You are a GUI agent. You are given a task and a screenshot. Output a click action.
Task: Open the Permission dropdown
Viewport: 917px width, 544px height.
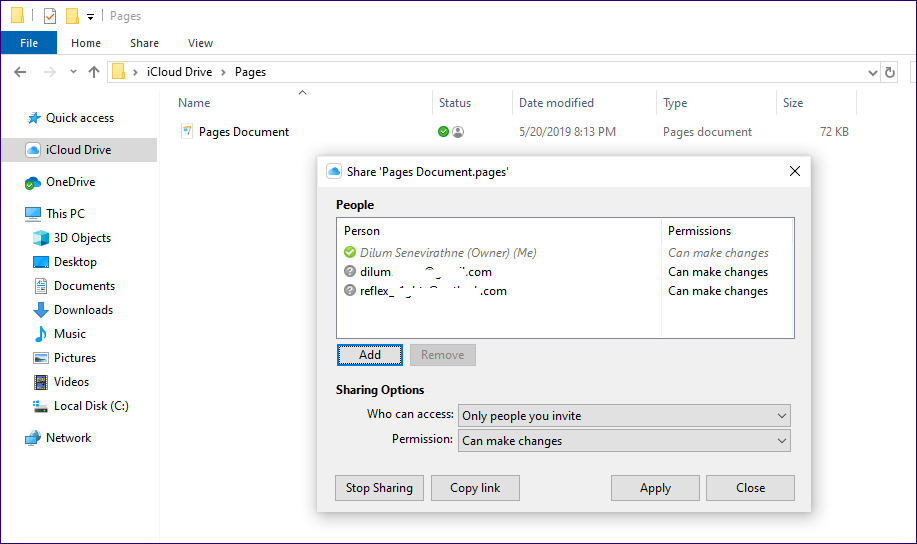point(624,441)
